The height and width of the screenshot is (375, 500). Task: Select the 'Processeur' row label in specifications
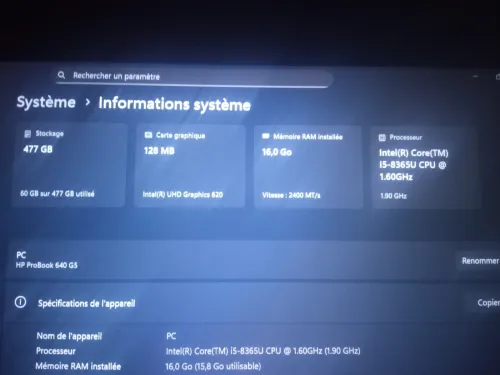[56, 351]
